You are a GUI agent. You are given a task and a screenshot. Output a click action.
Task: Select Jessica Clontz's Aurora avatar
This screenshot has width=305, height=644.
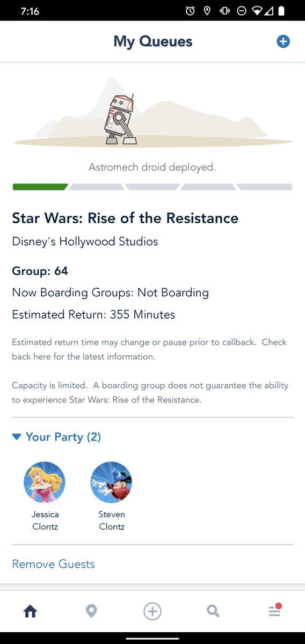coord(45,482)
